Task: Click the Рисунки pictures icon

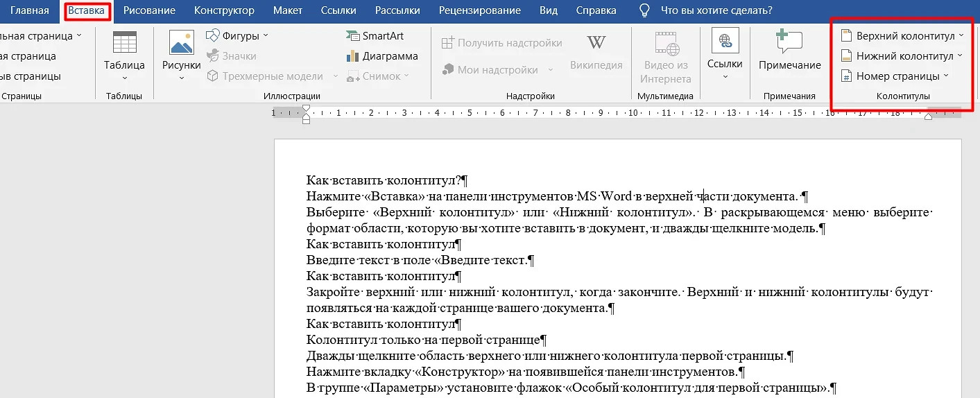Action: (181, 43)
